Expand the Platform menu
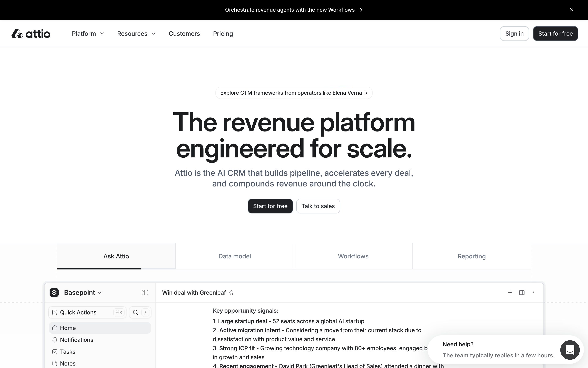 88,34
